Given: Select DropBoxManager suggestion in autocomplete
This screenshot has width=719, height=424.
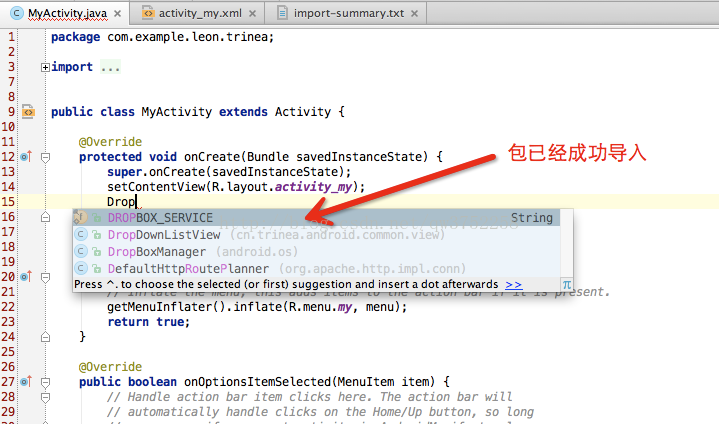Looking at the screenshot, I should click(x=316, y=252).
